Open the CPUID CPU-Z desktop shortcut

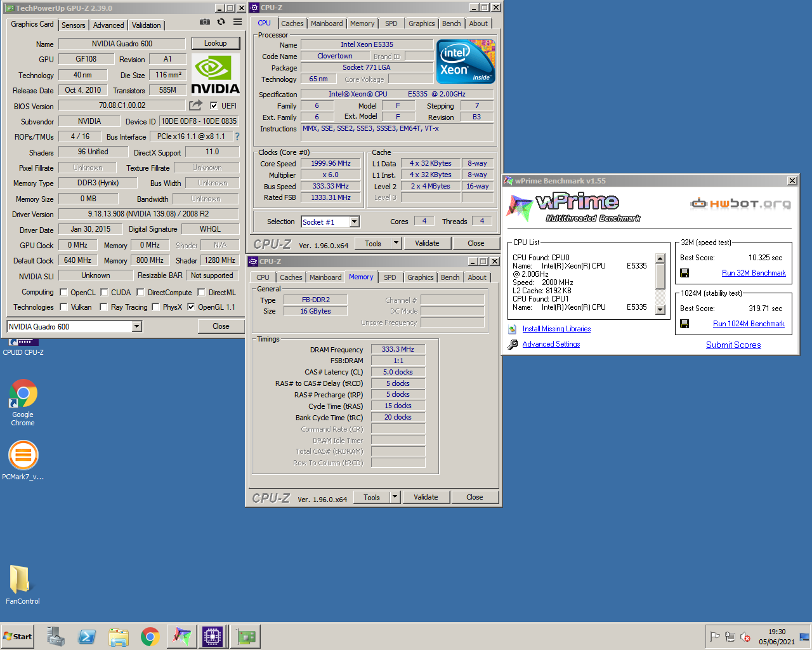point(23,347)
